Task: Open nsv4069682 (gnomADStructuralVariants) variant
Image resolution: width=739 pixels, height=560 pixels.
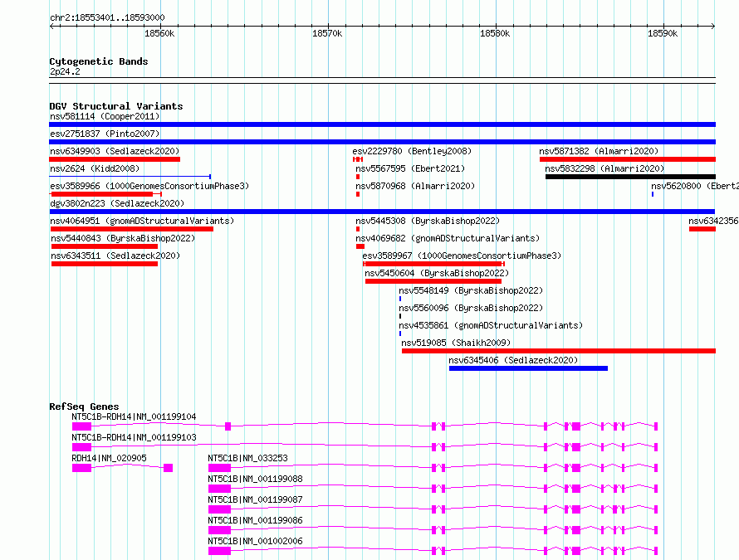Action: tap(448, 238)
